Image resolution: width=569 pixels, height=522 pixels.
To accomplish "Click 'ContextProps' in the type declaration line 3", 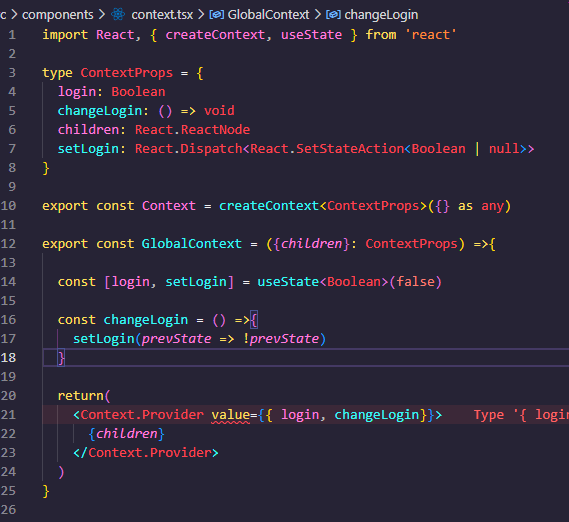I will [127, 73].
